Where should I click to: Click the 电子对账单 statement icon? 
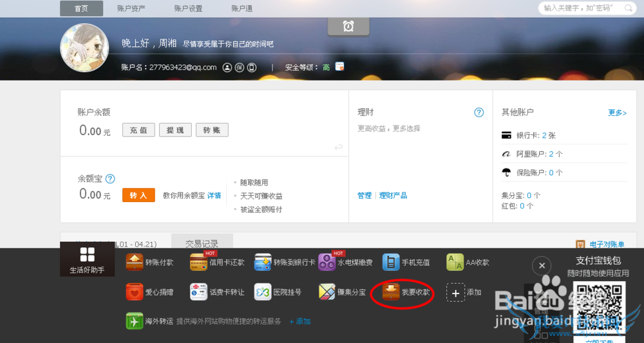(580, 245)
